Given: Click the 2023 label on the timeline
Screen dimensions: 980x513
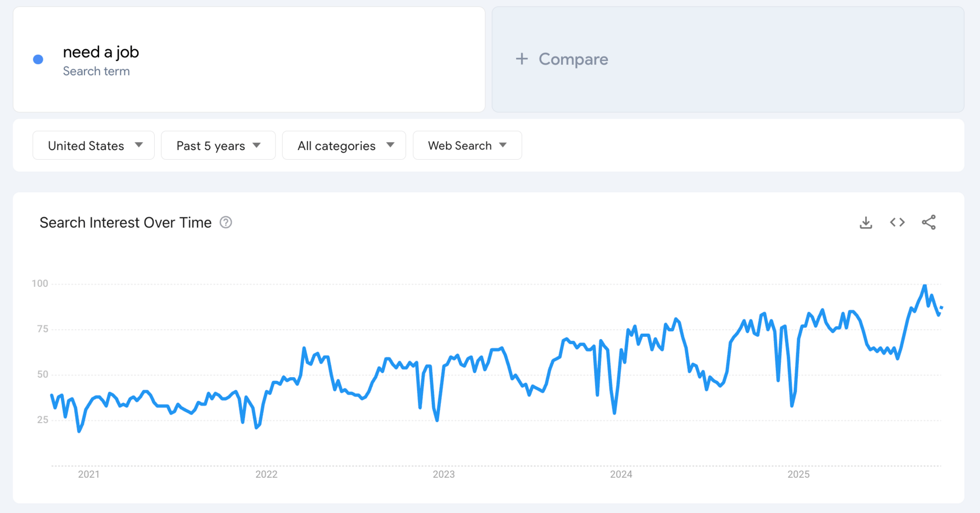Looking at the screenshot, I should pyautogui.click(x=444, y=474).
